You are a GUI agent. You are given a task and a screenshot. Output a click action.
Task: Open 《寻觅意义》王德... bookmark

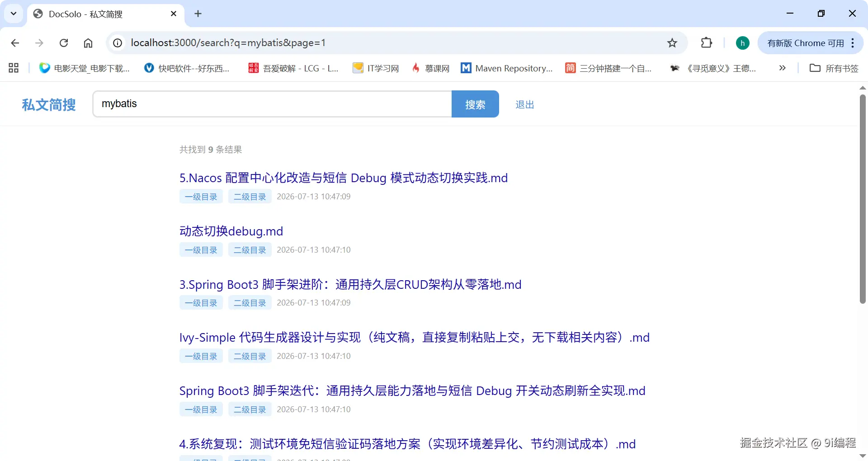(713, 68)
